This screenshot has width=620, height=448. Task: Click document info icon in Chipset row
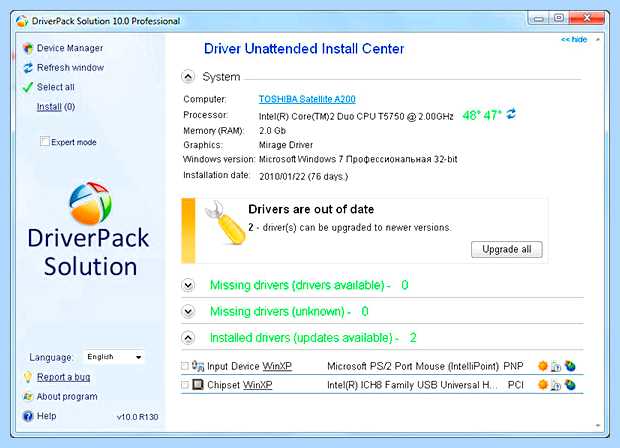tap(556, 386)
